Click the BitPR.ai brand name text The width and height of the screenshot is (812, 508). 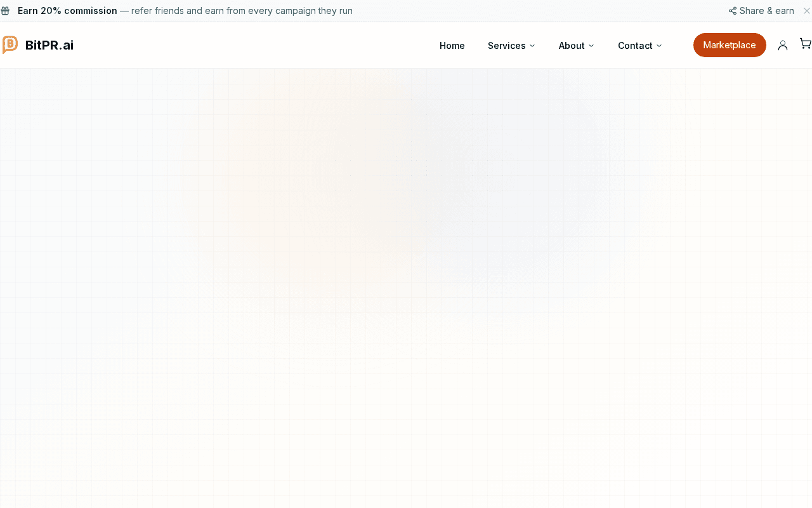pos(49,45)
